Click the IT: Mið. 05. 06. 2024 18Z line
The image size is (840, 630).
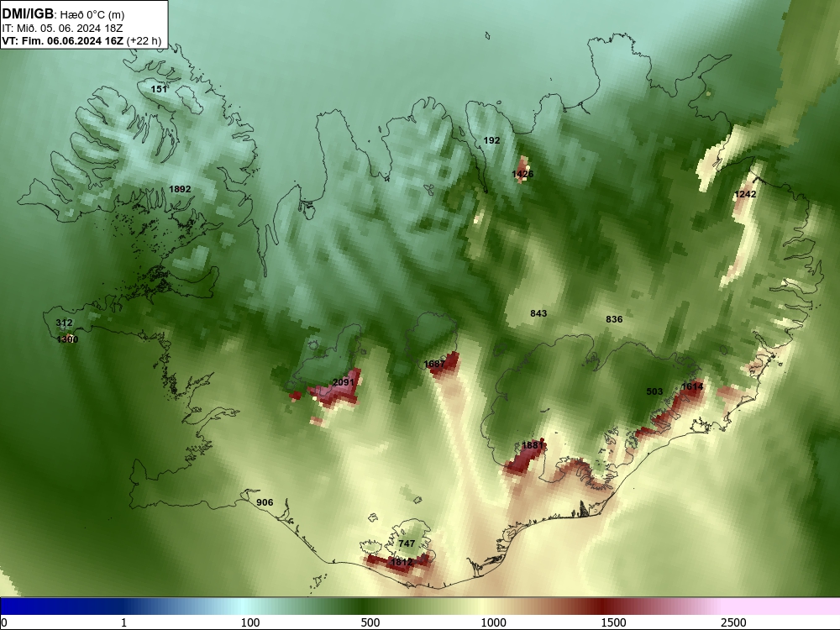(x=62, y=29)
